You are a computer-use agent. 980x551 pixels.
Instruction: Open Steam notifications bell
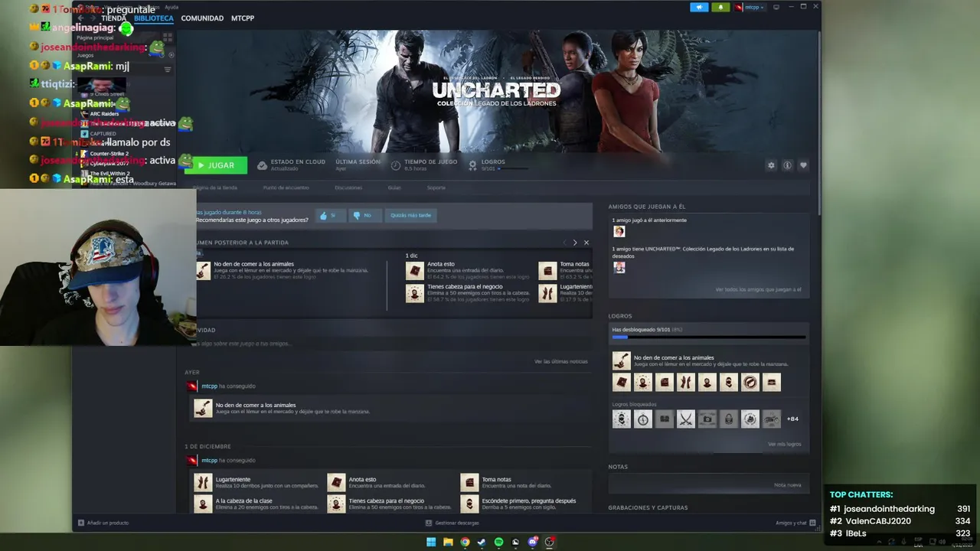pyautogui.click(x=720, y=7)
